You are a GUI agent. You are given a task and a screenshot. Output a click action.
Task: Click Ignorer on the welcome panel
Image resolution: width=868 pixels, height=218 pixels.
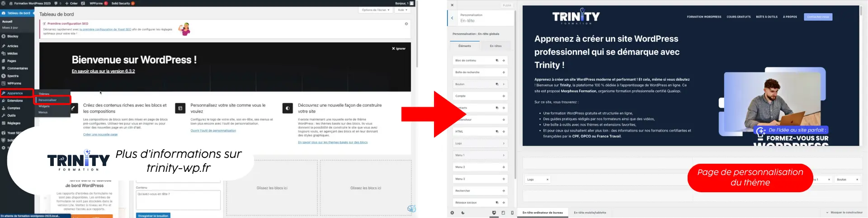(399, 48)
